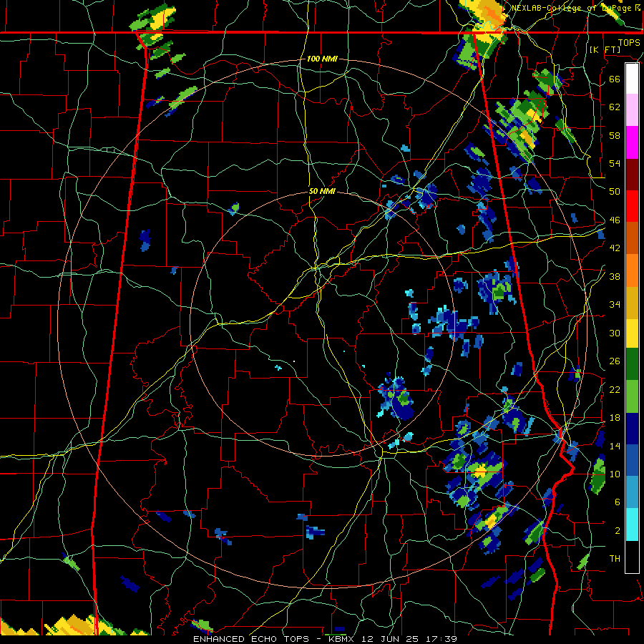Screen dimensions: 644x644
Task: Click the legend value 38
Action: click(615, 276)
